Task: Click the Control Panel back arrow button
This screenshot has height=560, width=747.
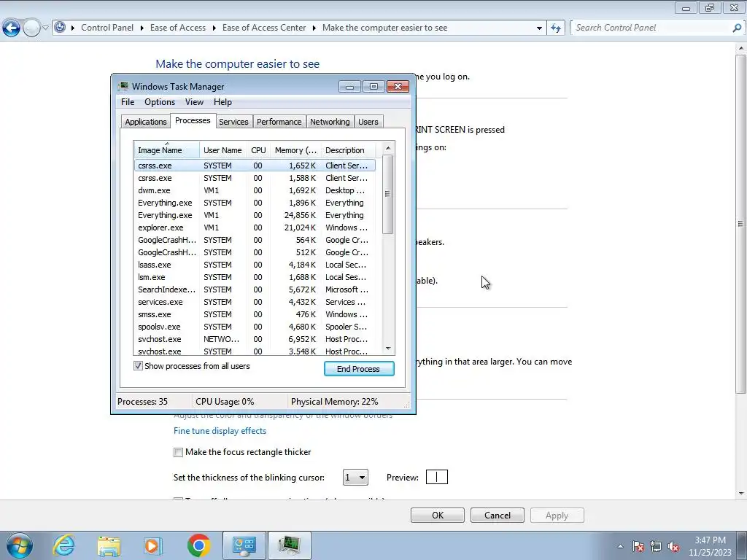Action: coord(12,28)
